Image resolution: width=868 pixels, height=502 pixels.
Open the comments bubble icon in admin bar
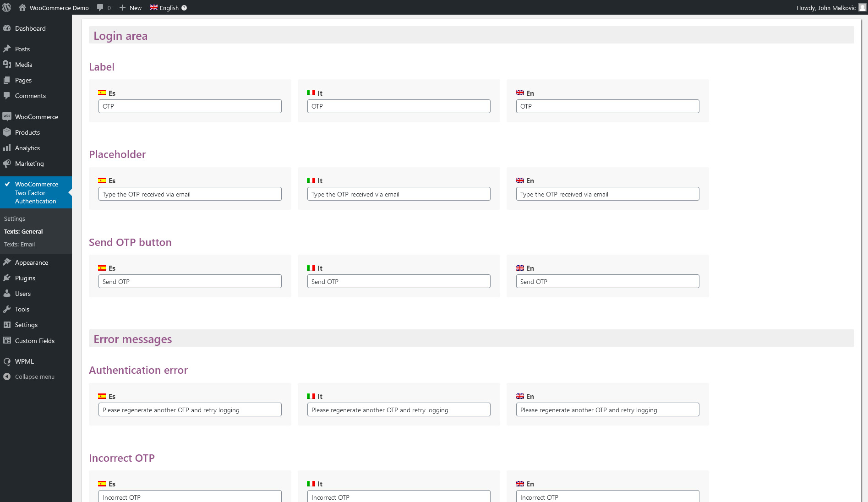[x=100, y=8]
